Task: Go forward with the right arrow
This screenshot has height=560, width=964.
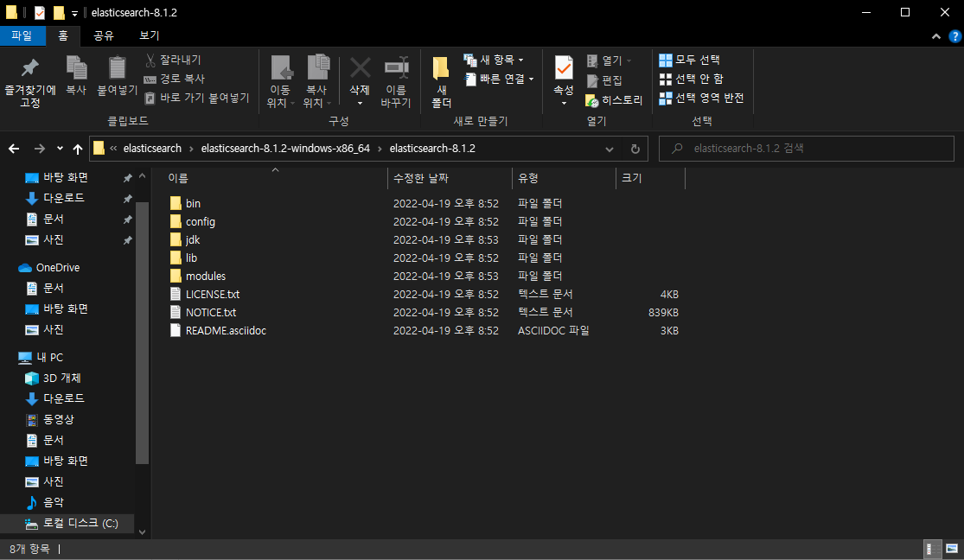Action: (40, 149)
